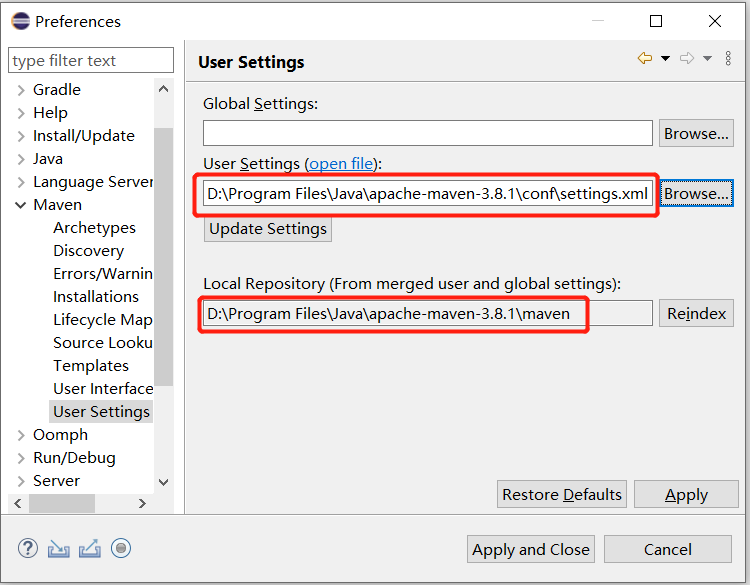This screenshot has height=585, width=750.
Task: Click the Help question mark icon
Action: click(x=28, y=548)
